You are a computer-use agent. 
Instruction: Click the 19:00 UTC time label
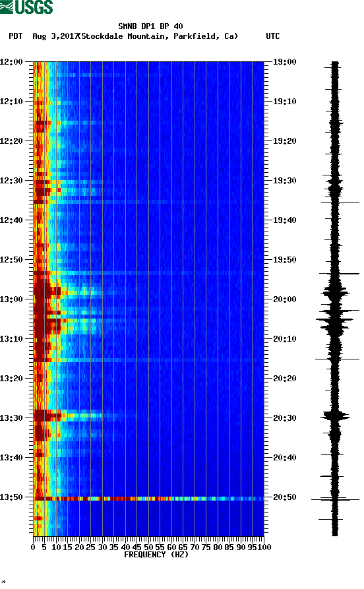(284, 61)
